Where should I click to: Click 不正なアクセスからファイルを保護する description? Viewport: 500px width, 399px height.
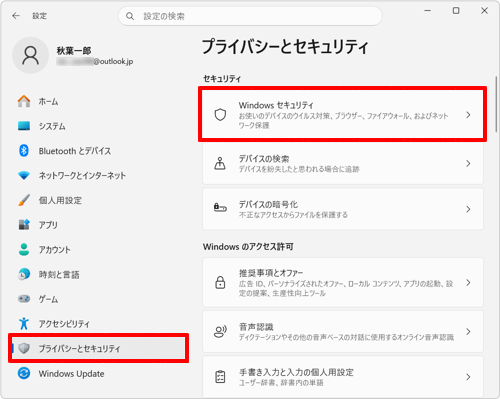pos(293,215)
